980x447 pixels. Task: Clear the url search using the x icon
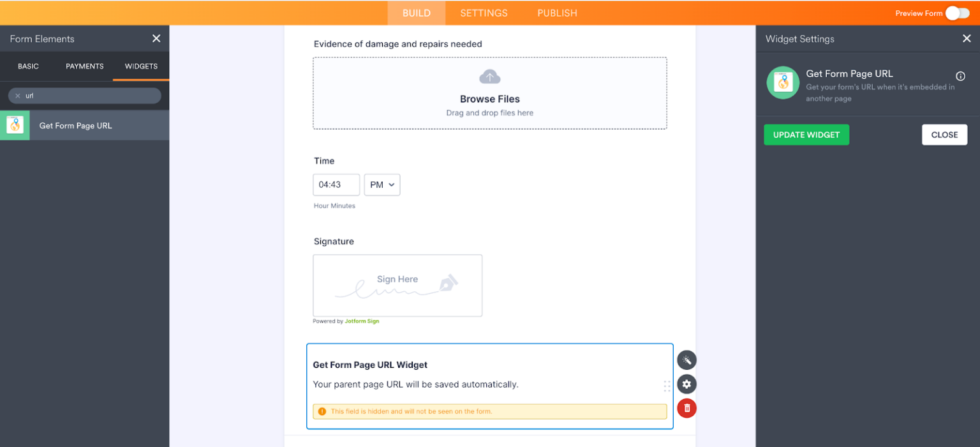click(x=17, y=96)
